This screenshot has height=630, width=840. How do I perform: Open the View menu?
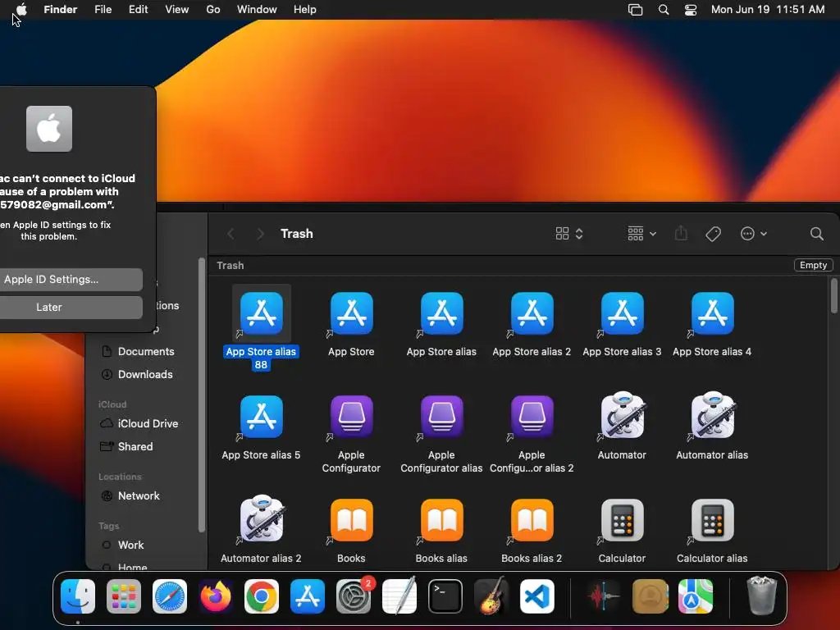click(177, 10)
